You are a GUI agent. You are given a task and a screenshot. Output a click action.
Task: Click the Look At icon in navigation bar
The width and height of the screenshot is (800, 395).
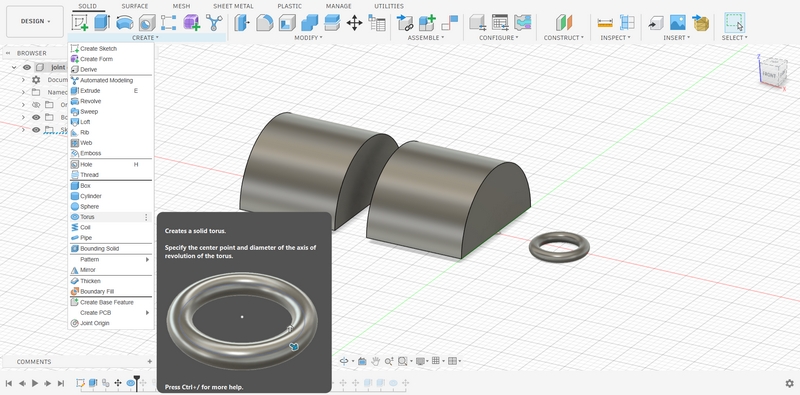point(362,361)
